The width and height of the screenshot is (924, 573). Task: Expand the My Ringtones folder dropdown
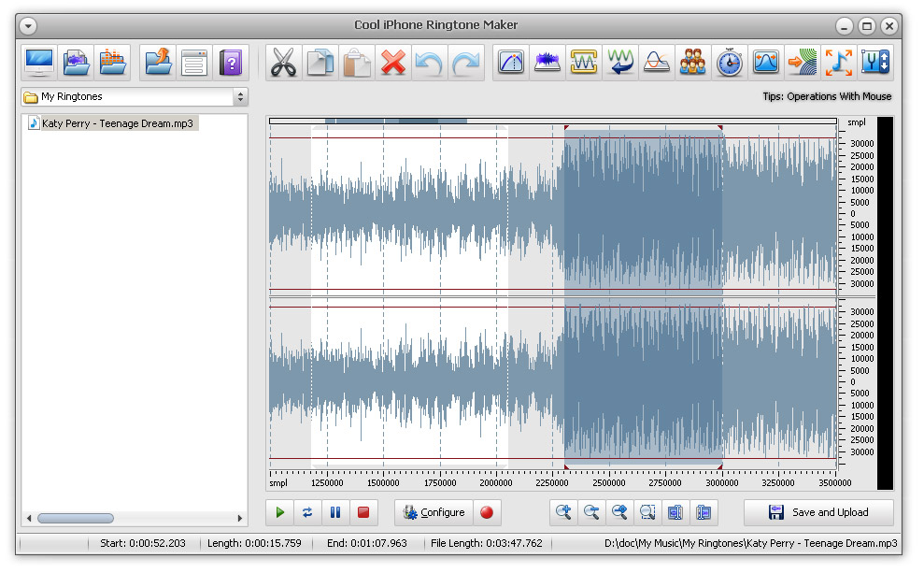[x=240, y=96]
